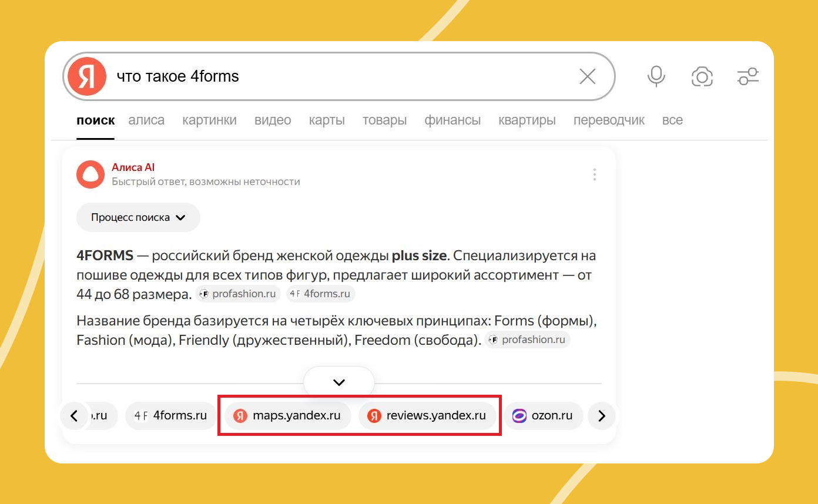Viewport: 818px width, 504px height.
Task: Click the Алиса AI avatar icon
Action: point(90,174)
